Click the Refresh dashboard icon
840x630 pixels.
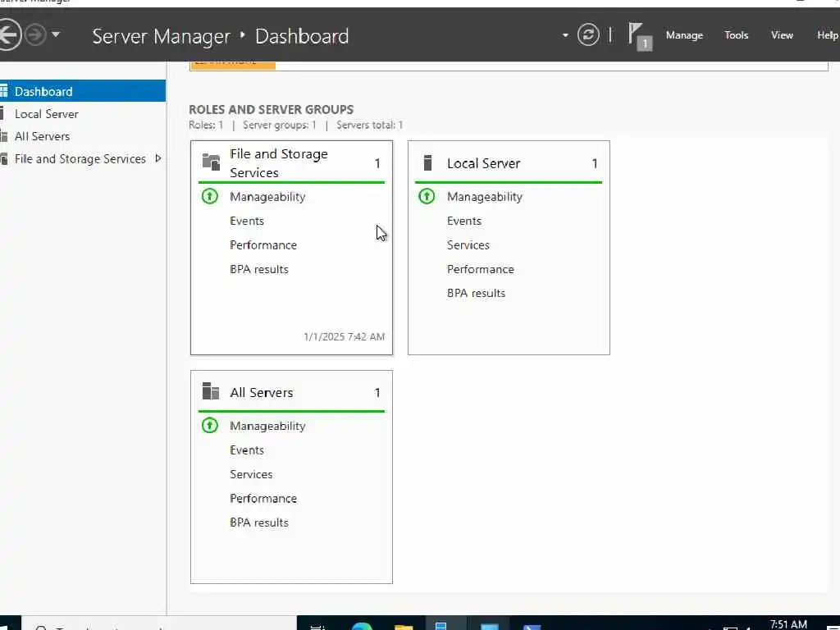point(588,35)
